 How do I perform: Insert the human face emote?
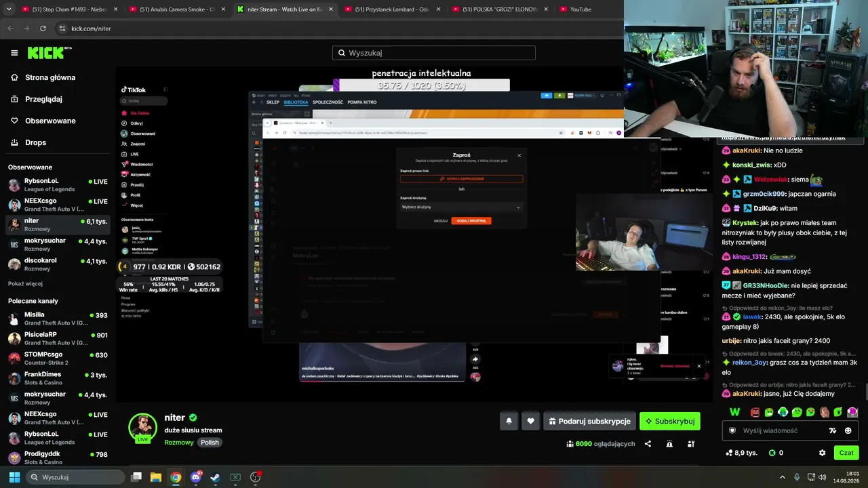point(825,412)
